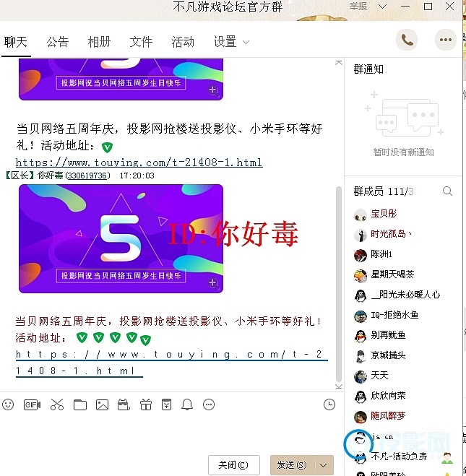Open the 活动 tab

183,42
